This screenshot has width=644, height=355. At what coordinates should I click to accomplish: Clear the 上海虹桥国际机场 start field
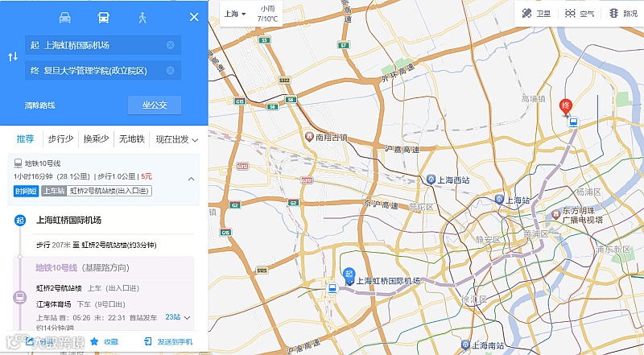tap(171, 45)
